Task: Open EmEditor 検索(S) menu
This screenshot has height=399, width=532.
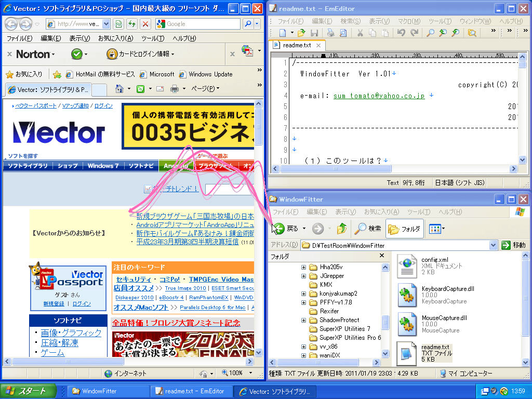Action: [x=350, y=21]
